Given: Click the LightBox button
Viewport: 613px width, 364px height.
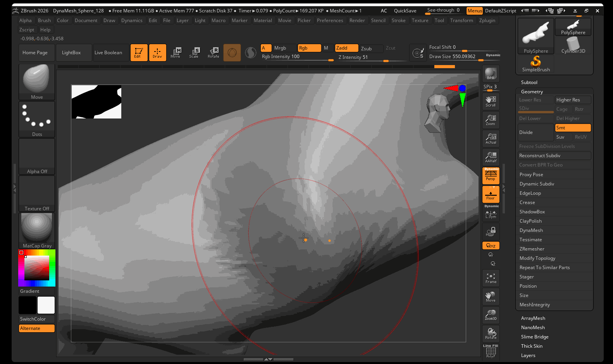Looking at the screenshot, I should coord(71,53).
